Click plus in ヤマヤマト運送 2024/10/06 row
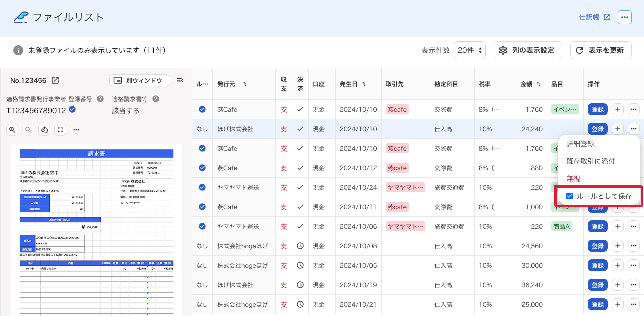Viewport: 644px width, 316px height. click(618, 226)
